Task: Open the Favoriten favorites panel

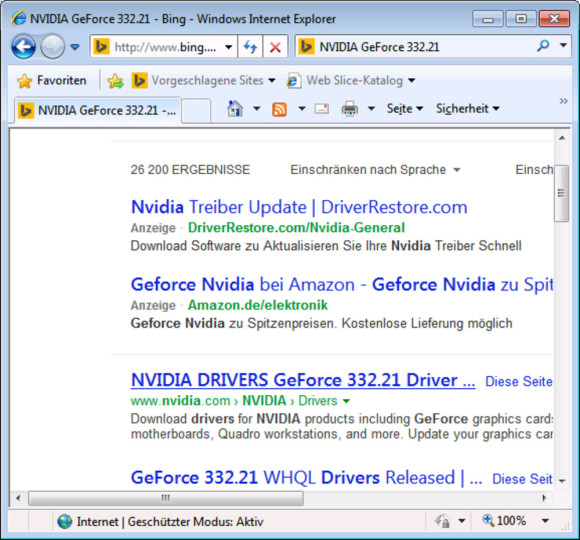Action: 51,81
